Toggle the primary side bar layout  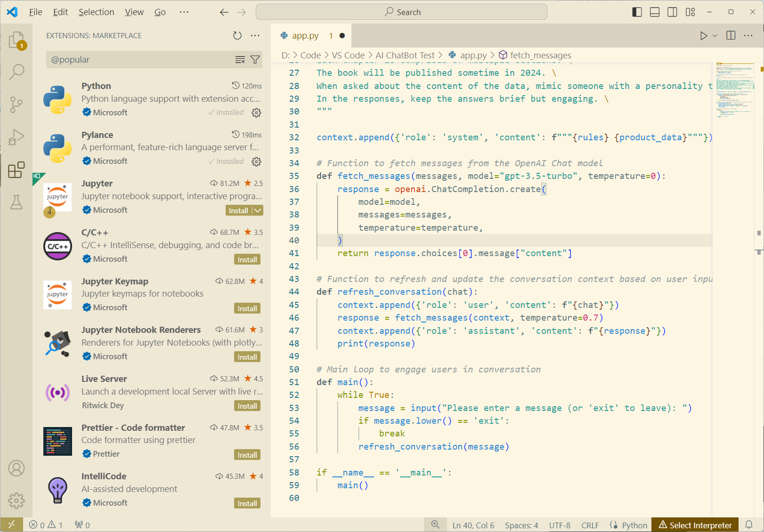[637, 12]
